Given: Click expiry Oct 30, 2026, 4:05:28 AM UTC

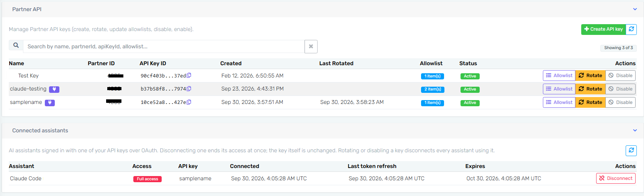Looking at the screenshot, I should 504,178.
